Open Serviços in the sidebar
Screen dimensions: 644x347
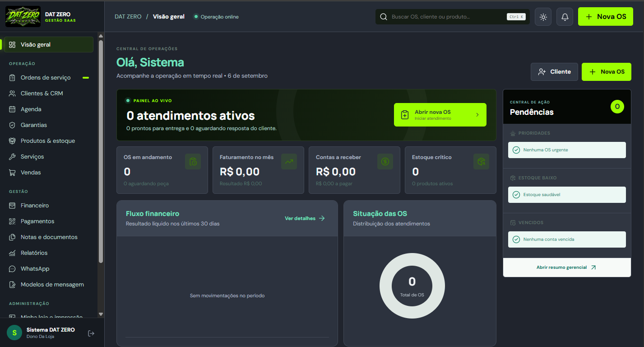(49, 157)
